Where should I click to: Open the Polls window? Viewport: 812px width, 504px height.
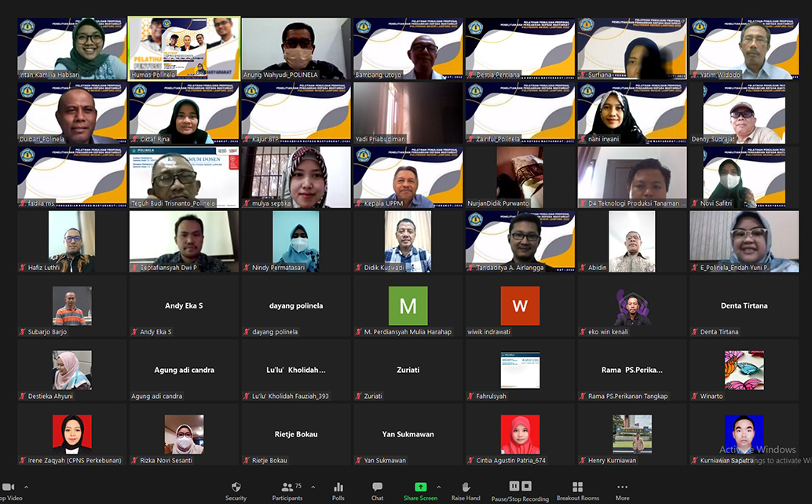(x=338, y=488)
